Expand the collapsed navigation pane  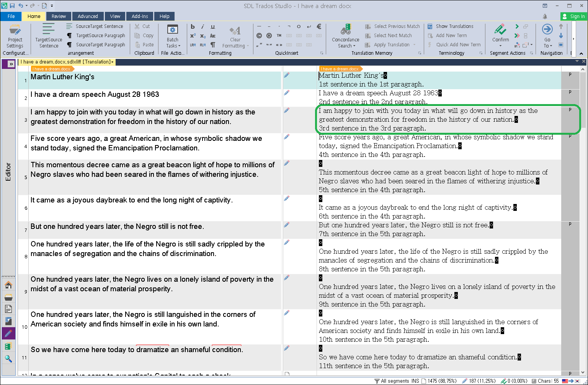point(11,64)
